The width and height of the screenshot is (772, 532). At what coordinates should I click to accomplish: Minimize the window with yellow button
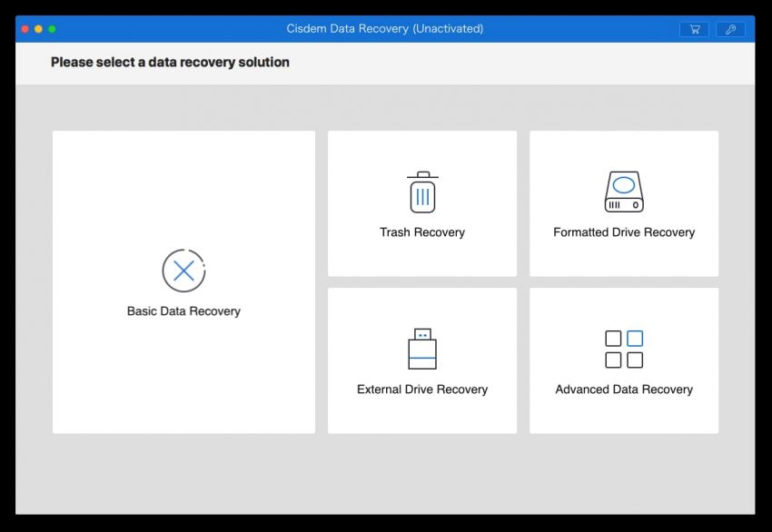click(x=38, y=29)
